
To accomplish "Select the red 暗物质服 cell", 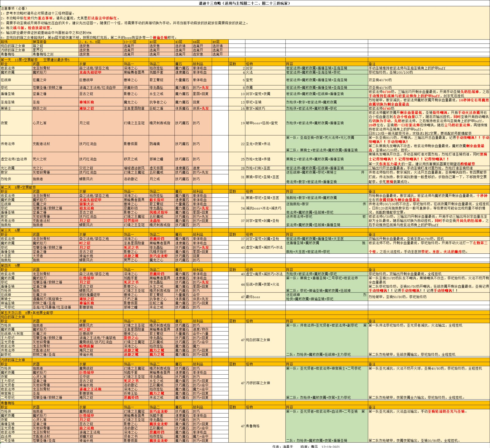I will tap(87, 346).
